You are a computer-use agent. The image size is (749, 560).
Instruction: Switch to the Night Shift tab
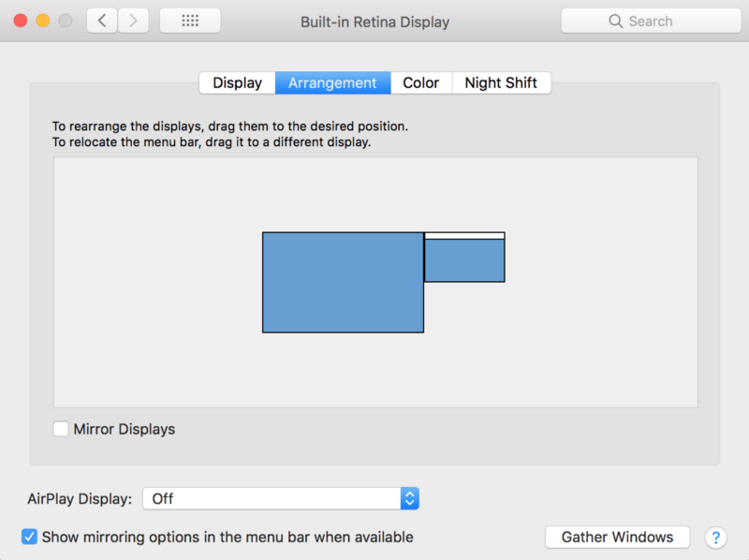coord(501,82)
